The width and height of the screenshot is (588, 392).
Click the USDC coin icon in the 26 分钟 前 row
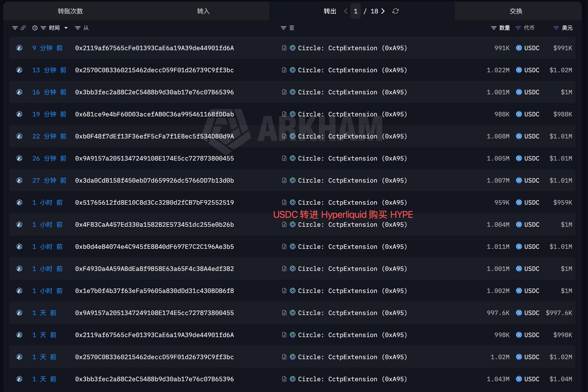tap(518, 158)
